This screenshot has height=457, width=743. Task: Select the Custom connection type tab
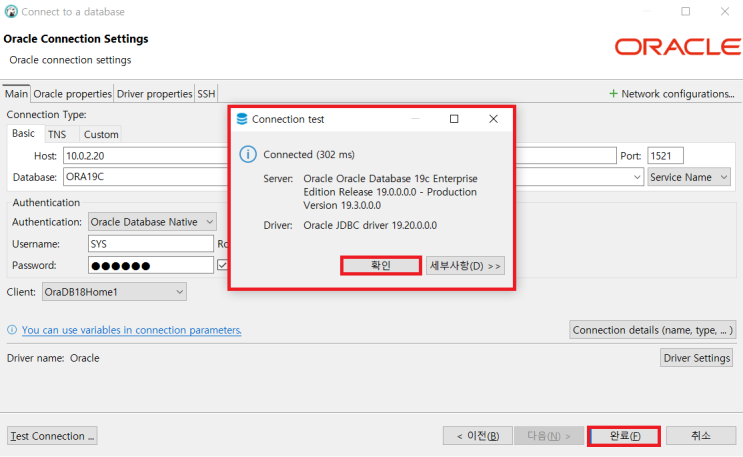coord(101,135)
